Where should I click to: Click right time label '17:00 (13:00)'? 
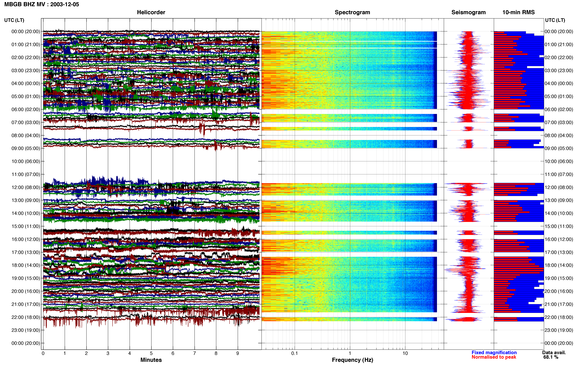(x=559, y=252)
